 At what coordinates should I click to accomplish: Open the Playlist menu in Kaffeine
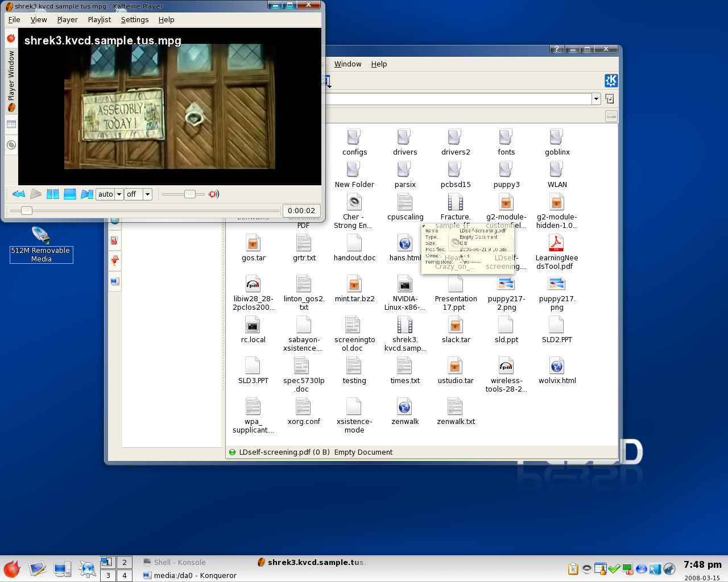100,19
